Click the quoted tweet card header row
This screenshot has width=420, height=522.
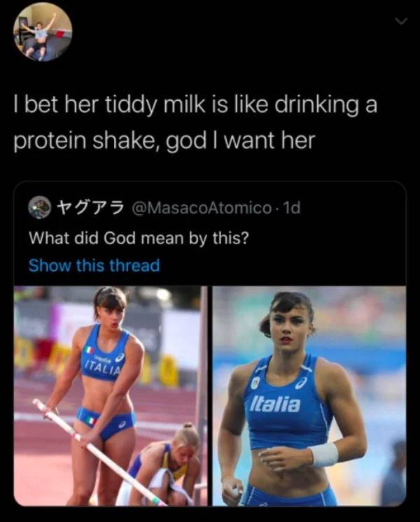[210, 209]
